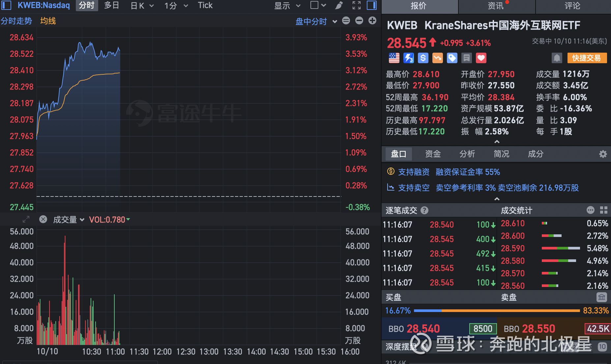Zoom in chart with plus icon
Viewport: 611px width, 364px height.
pyautogui.click(x=372, y=20)
